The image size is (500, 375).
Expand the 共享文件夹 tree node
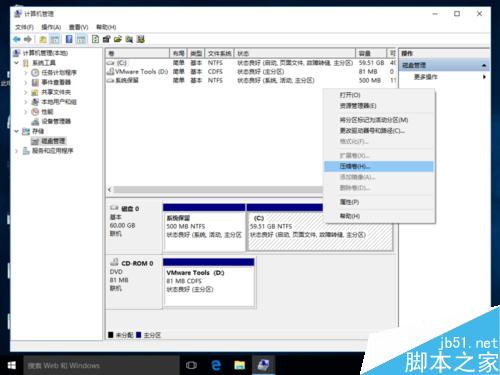pyautogui.click(x=26, y=92)
